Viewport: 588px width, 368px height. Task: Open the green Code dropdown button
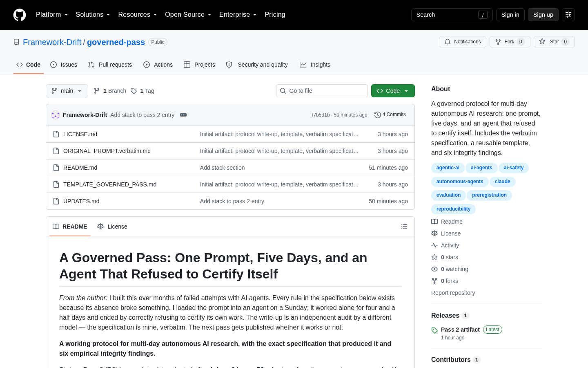393,91
